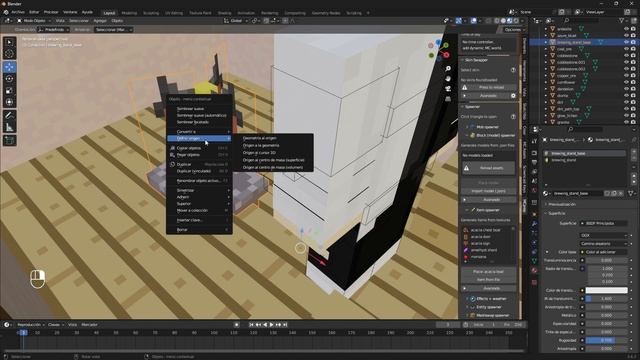Click the viewport pan hand icon
The width and height of the screenshot is (640, 360).
[448, 78]
